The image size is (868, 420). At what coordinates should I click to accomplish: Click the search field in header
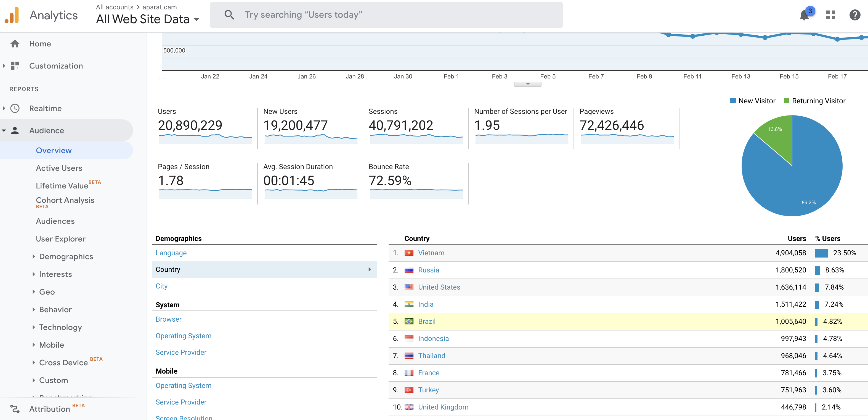click(386, 15)
